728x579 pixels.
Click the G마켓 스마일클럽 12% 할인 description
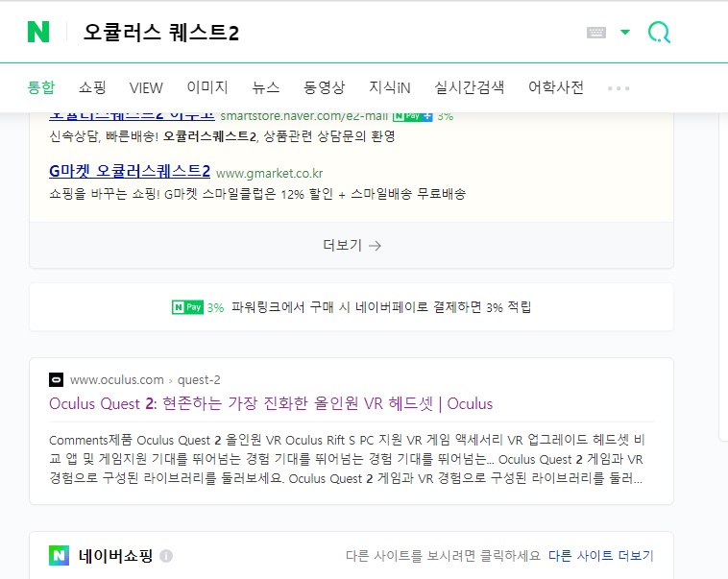257,194
